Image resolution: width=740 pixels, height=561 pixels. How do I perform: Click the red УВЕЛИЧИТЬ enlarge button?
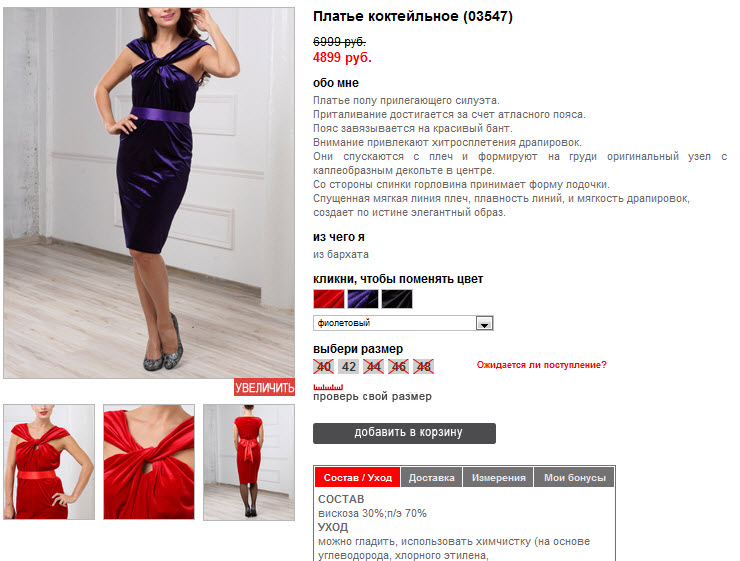click(x=264, y=387)
